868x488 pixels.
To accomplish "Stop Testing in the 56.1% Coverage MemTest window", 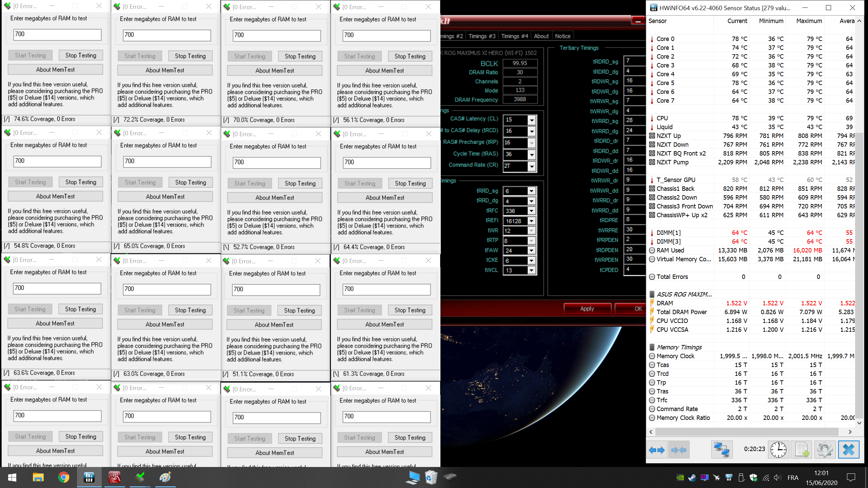I will click(x=410, y=56).
